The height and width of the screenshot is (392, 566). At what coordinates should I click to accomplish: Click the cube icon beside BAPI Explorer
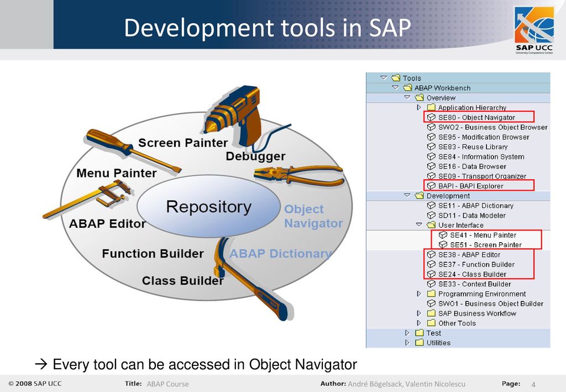click(x=431, y=186)
